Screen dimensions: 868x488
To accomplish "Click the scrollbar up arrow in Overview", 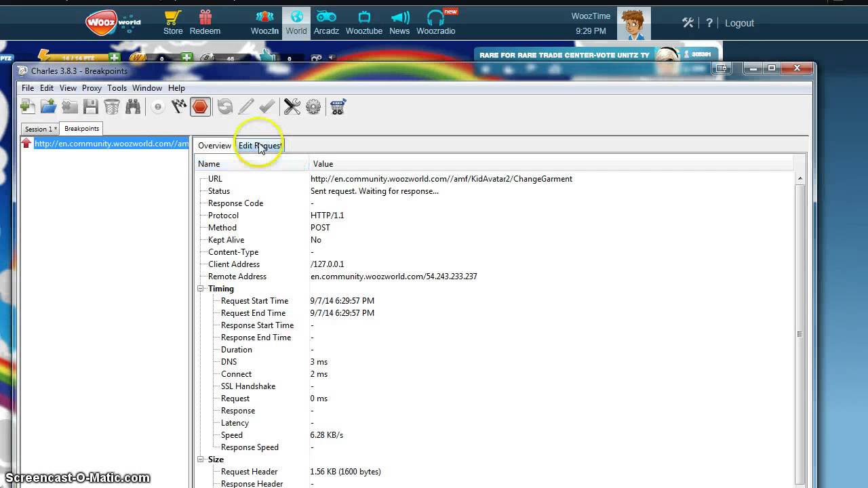I will (800, 178).
